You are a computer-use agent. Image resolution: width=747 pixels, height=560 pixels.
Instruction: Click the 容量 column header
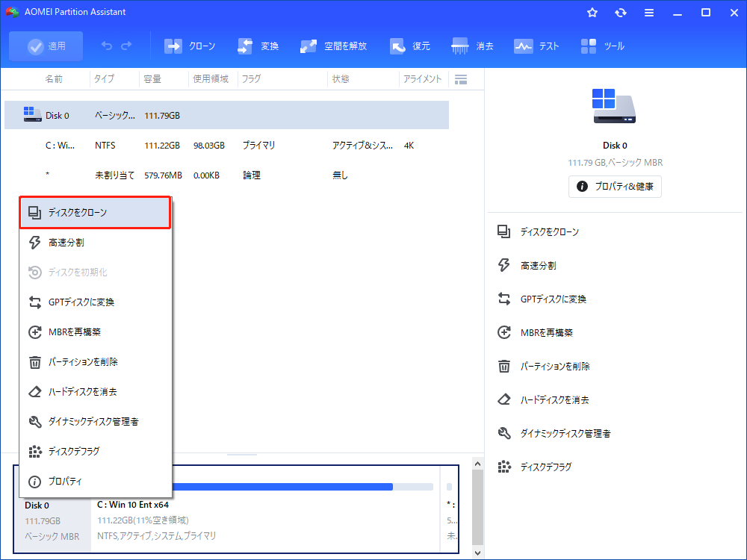[x=152, y=79]
